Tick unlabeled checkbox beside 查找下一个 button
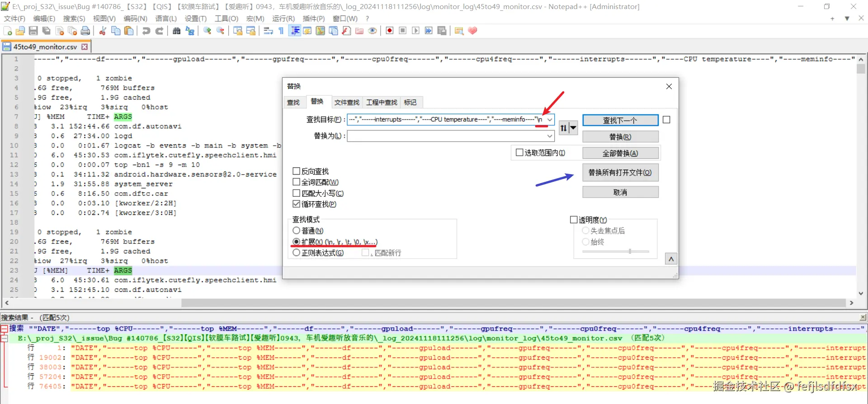This screenshot has width=868, height=404. click(666, 120)
